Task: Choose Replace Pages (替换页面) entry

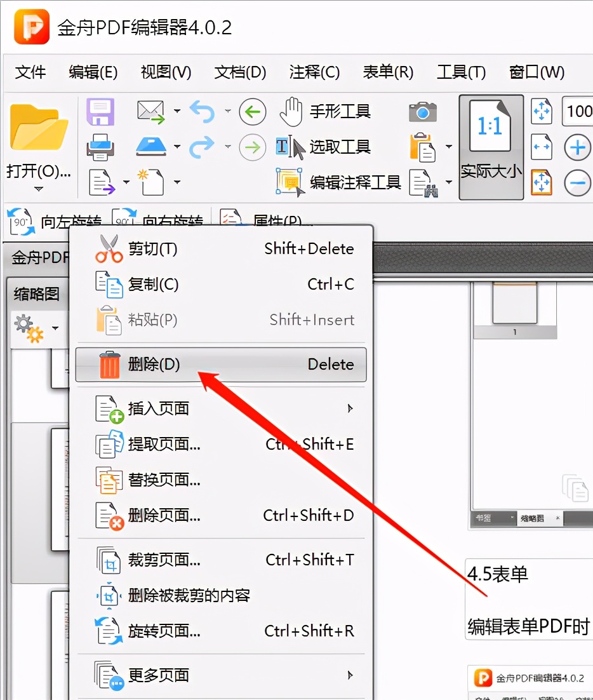Action: coord(221,480)
